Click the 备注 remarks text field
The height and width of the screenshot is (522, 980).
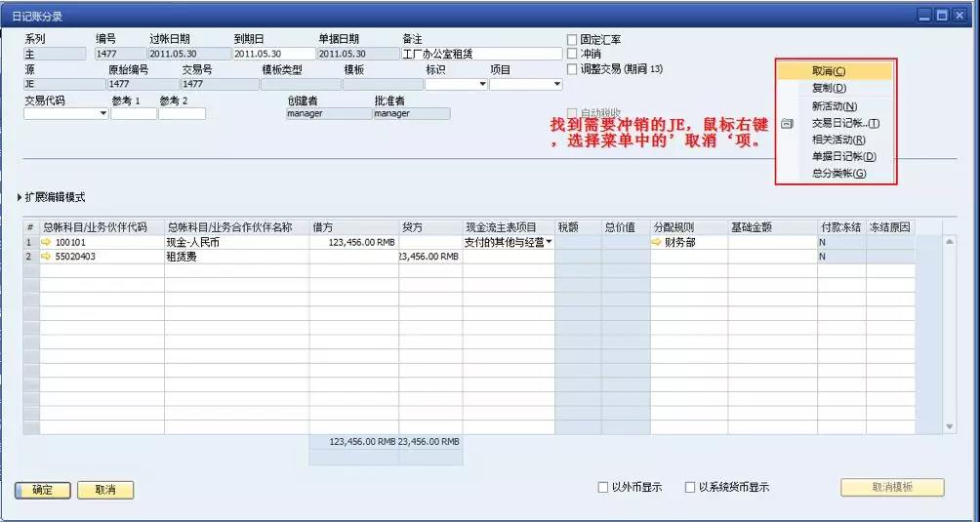point(481,55)
